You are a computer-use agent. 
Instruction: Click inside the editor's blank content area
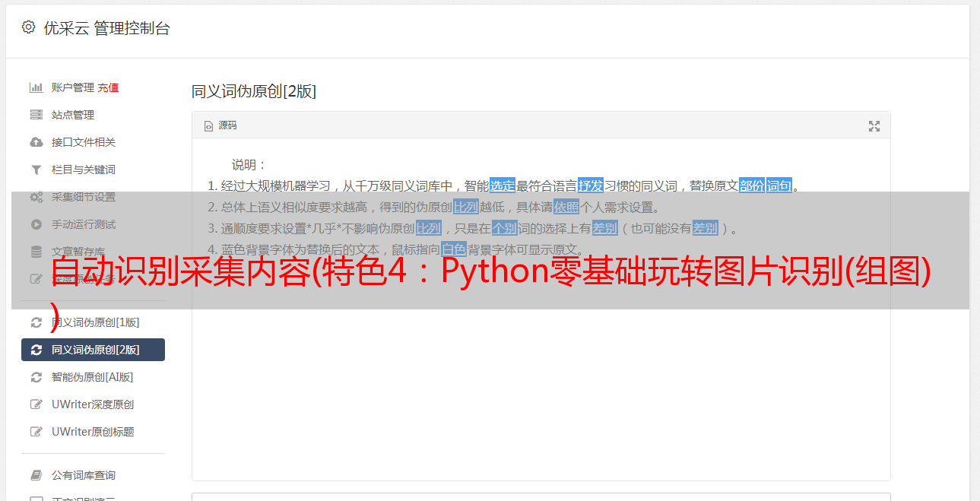coord(541,395)
